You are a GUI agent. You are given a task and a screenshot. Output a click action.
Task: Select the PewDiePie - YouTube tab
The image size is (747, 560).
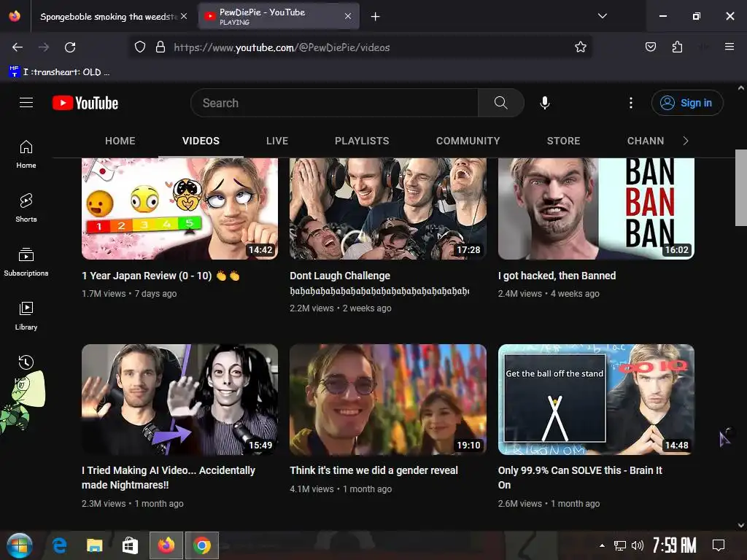[x=279, y=17]
